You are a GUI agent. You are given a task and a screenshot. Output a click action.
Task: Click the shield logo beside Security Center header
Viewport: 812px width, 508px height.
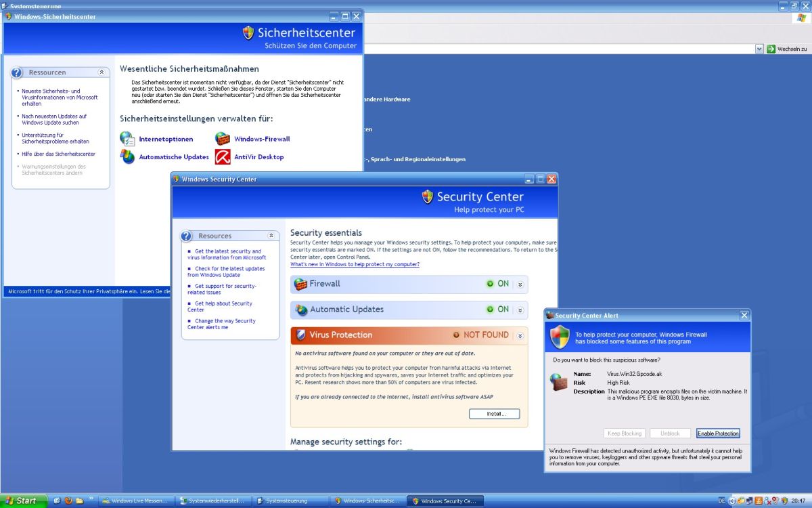[x=428, y=196]
